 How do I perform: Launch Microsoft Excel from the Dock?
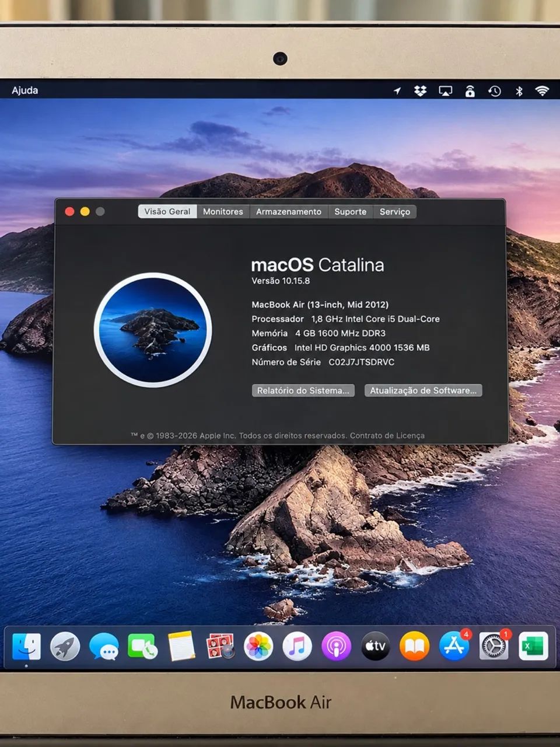pyautogui.click(x=533, y=647)
